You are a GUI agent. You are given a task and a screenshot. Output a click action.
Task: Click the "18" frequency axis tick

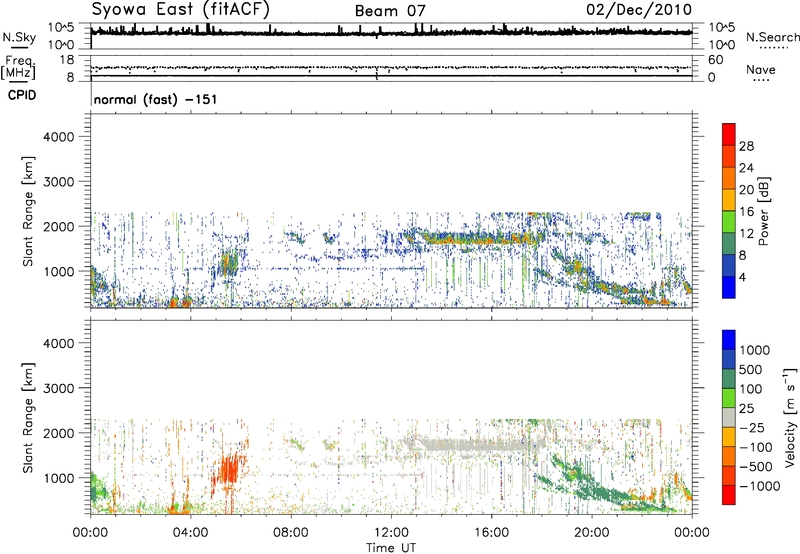67,60
